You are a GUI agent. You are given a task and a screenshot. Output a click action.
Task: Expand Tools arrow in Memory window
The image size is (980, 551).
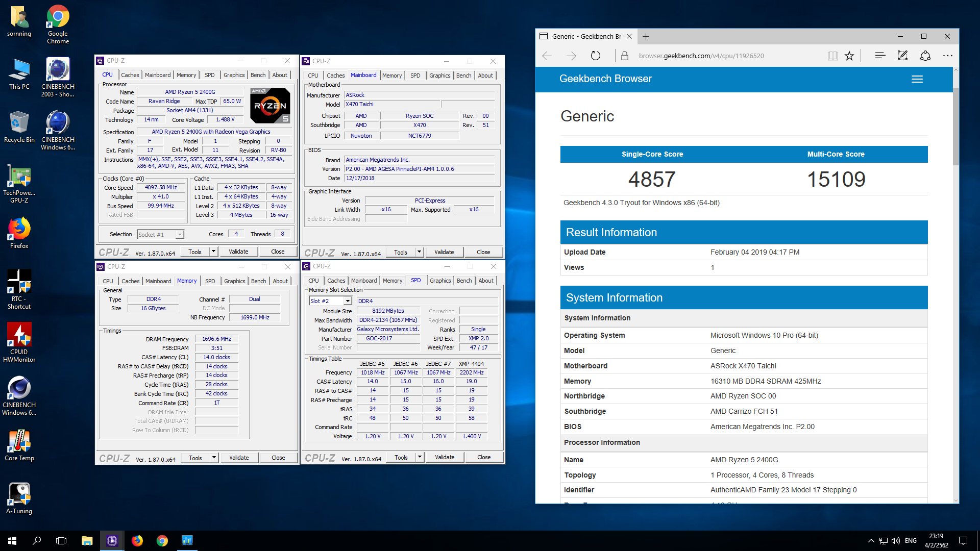tap(214, 458)
